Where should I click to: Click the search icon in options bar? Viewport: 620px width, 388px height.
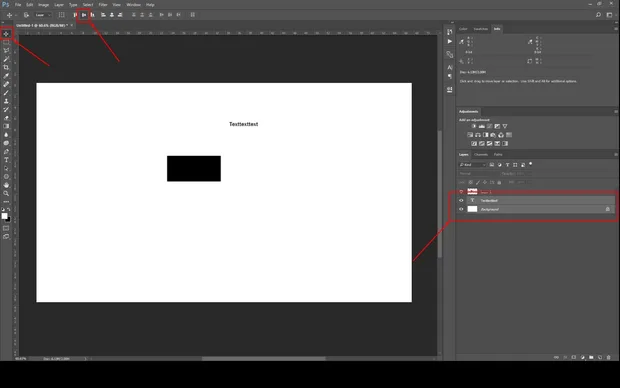[598, 15]
